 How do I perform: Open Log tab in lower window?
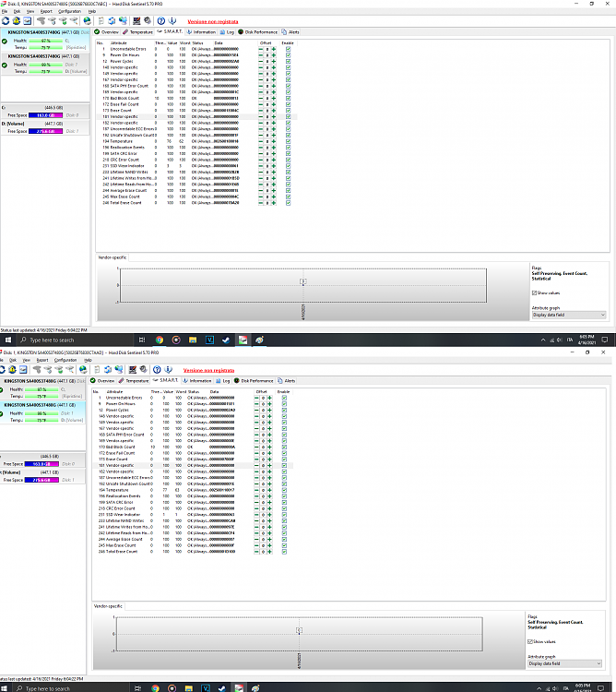(222, 381)
